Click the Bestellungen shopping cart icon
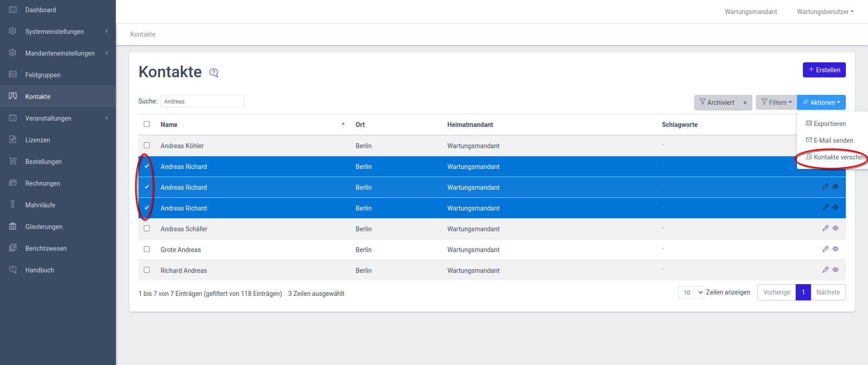868x365 pixels. coord(13,161)
